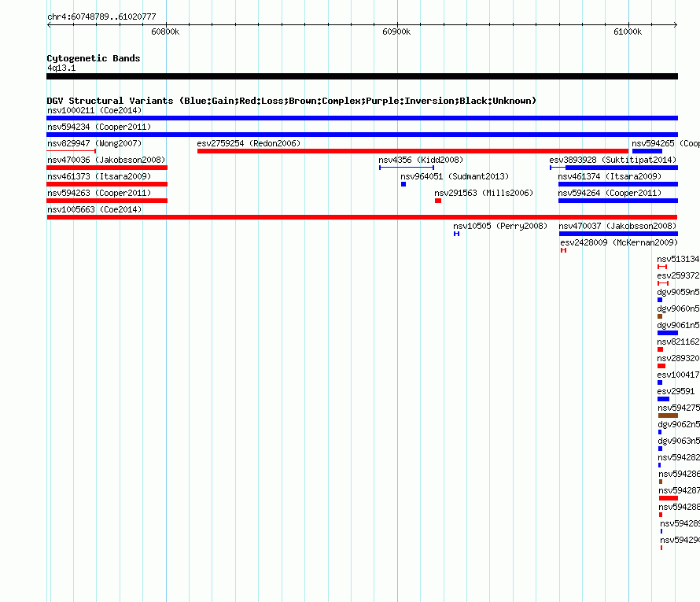Click the ruler's left arrow end
The image size is (700, 602).
point(49,25)
